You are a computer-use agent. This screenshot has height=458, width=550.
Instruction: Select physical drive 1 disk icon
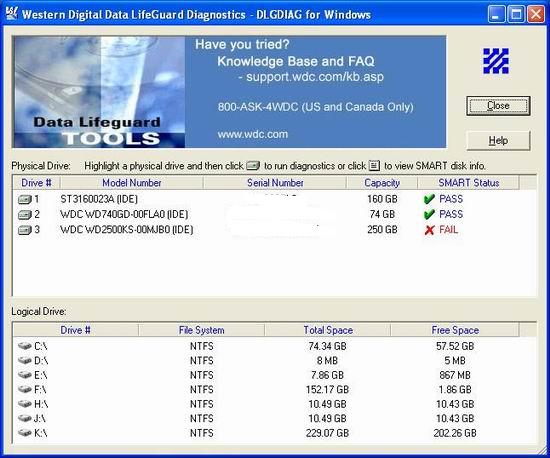(25, 200)
